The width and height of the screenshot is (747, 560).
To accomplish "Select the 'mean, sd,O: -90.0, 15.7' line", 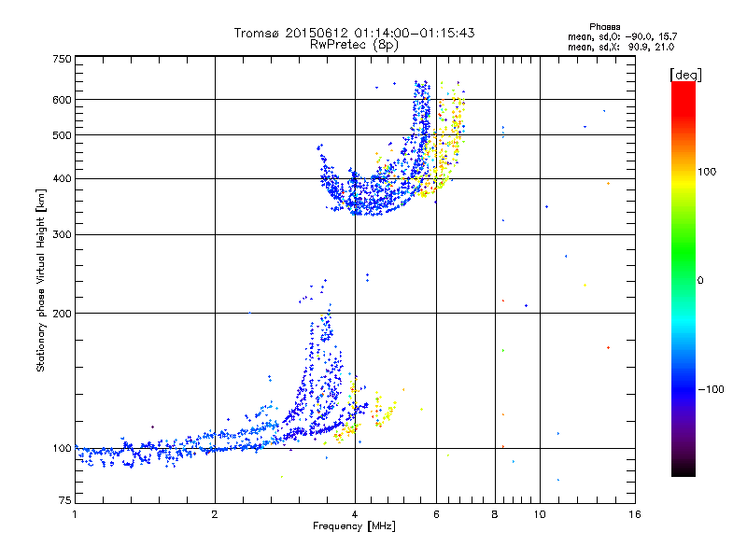I will point(622,36).
